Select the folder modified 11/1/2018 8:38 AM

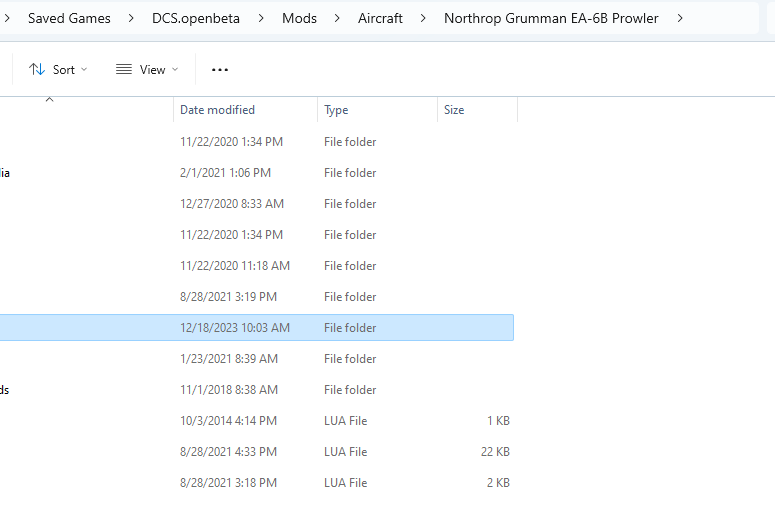(x=257, y=390)
